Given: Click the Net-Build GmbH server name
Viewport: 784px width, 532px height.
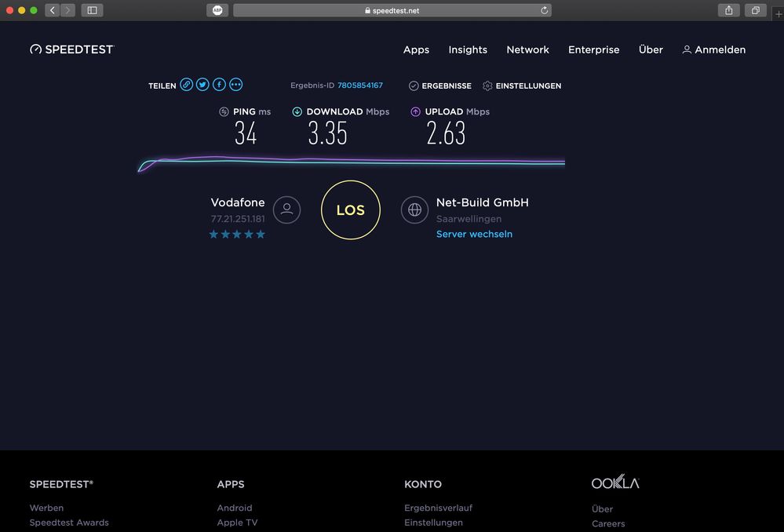Looking at the screenshot, I should (x=482, y=202).
